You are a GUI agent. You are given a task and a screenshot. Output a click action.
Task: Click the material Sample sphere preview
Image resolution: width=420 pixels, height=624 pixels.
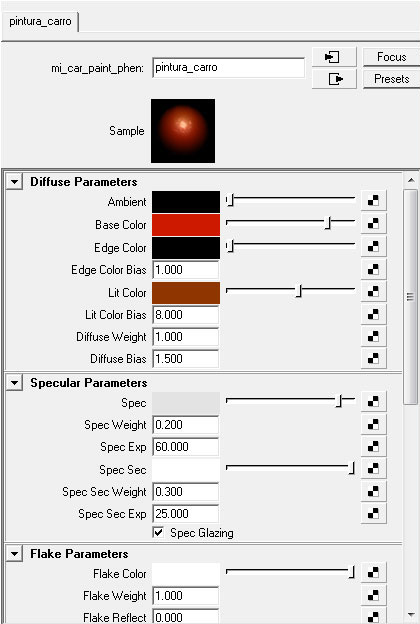(183, 131)
